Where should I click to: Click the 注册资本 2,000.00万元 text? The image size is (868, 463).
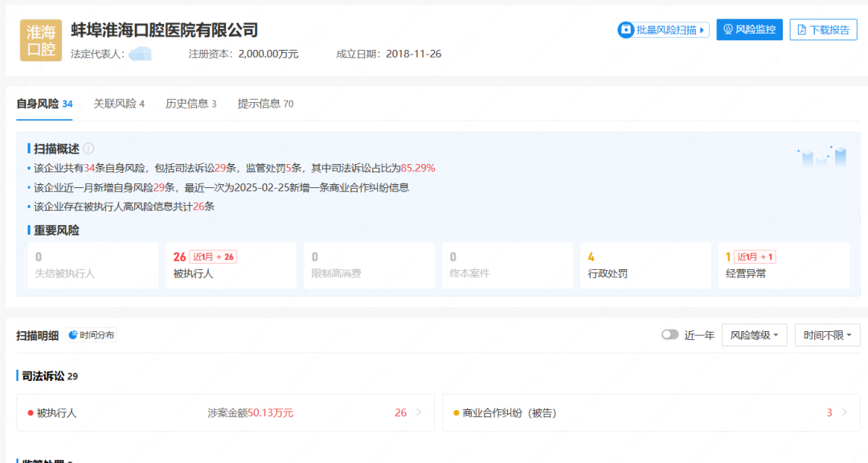coord(243,54)
